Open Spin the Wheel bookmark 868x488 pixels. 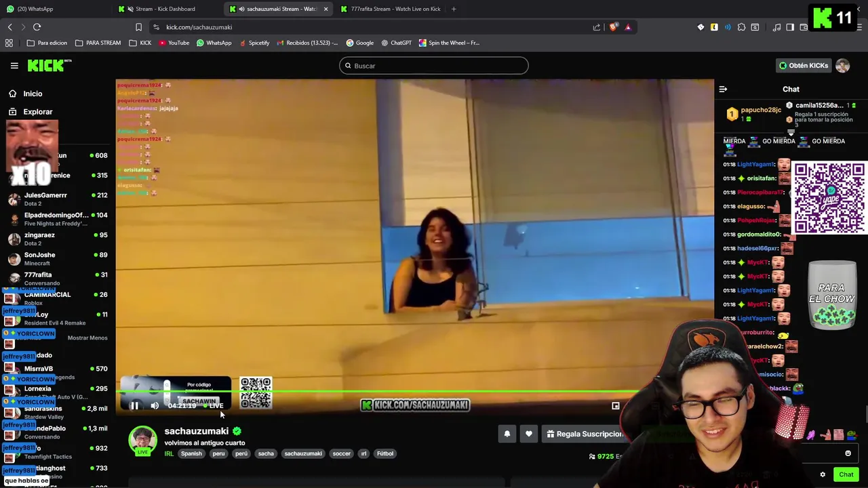[450, 43]
